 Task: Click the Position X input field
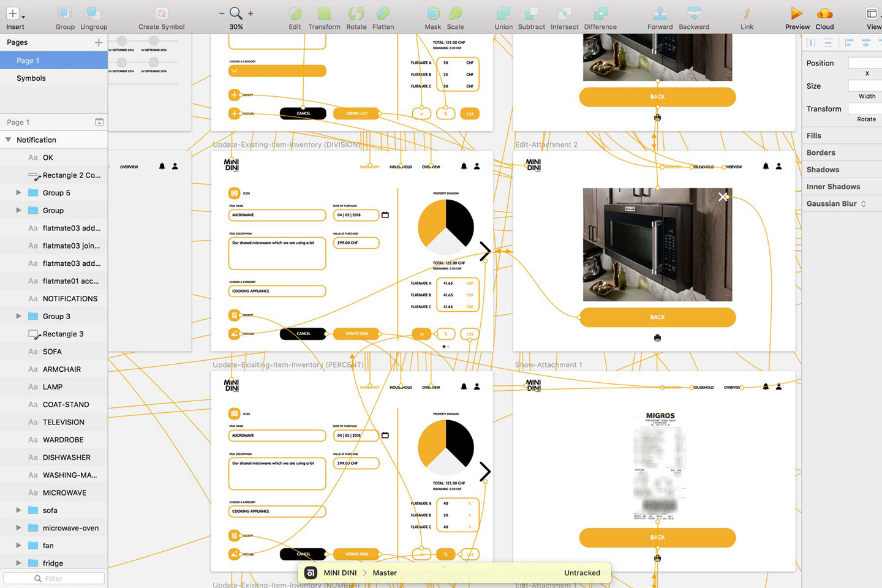click(x=865, y=62)
